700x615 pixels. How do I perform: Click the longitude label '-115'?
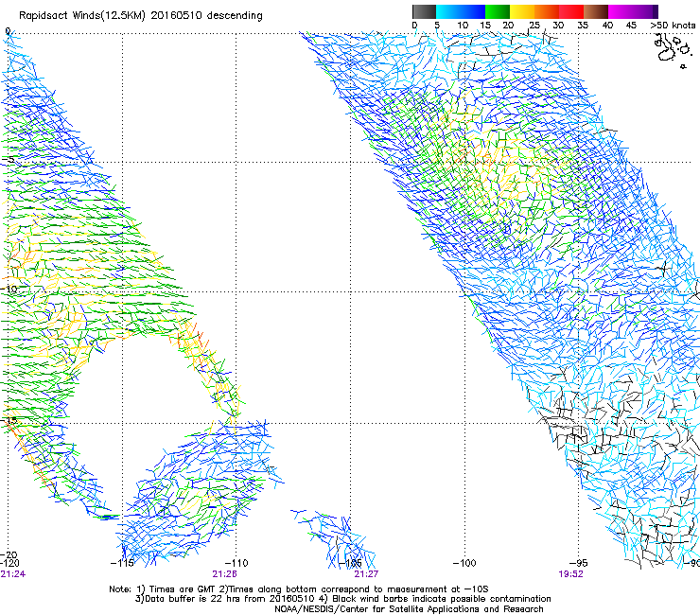122,563
